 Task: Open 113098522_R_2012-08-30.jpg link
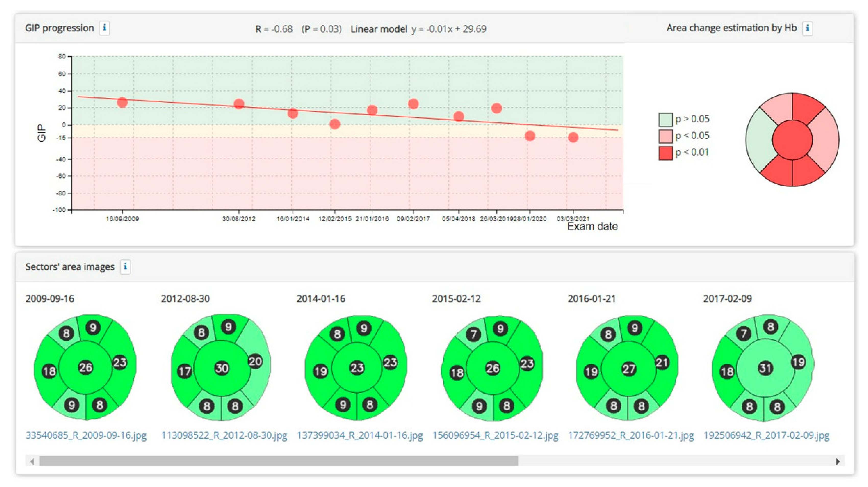point(224,435)
